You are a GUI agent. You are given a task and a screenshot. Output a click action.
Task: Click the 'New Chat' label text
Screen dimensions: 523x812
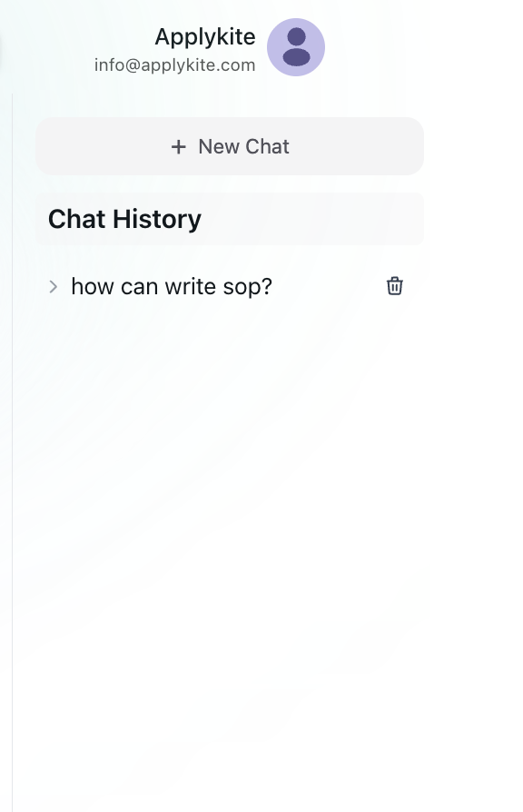click(244, 146)
